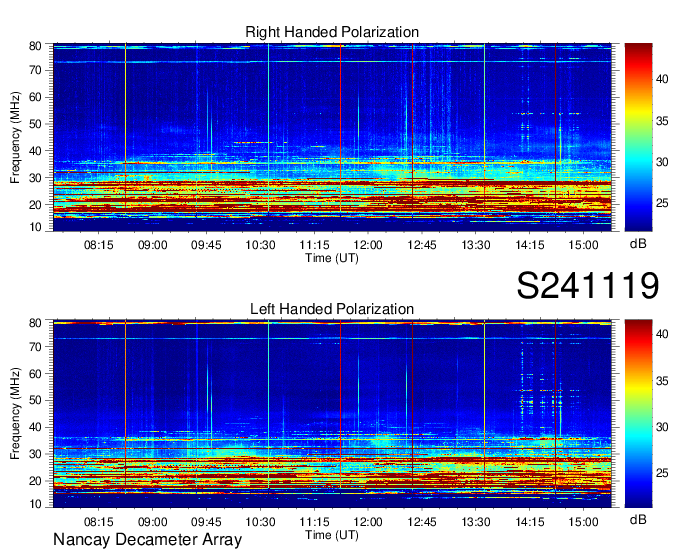Click 14:15 time tick on Right Handed plot

click(530, 245)
